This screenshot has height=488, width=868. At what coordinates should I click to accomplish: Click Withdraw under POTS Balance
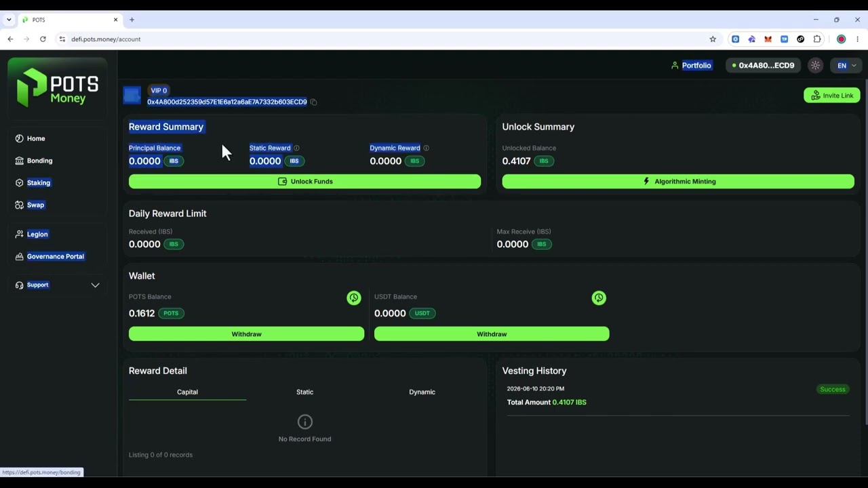(x=246, y=334)
